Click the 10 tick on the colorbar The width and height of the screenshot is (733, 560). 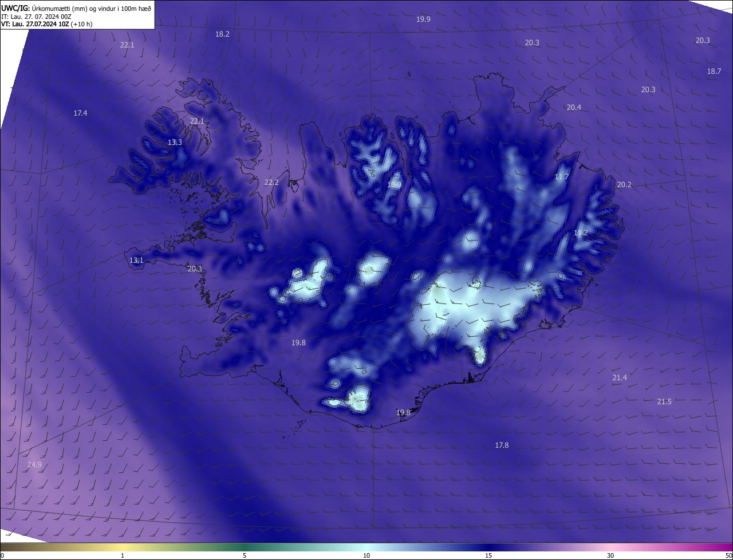(366, 555)
